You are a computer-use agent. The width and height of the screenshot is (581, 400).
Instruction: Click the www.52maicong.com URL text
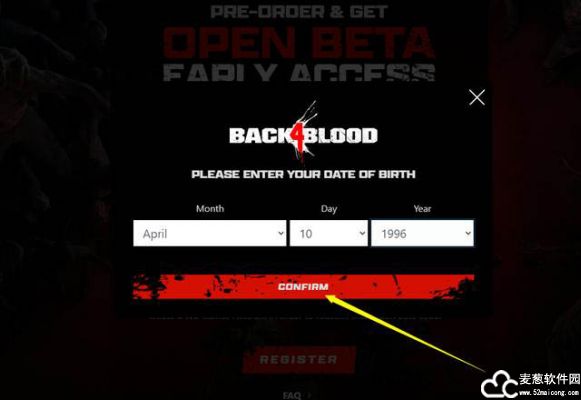coord(549,392)
